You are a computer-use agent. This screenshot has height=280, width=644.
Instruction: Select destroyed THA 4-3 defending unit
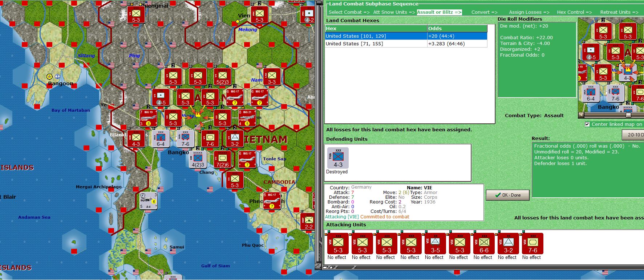(x=338, y=158)
